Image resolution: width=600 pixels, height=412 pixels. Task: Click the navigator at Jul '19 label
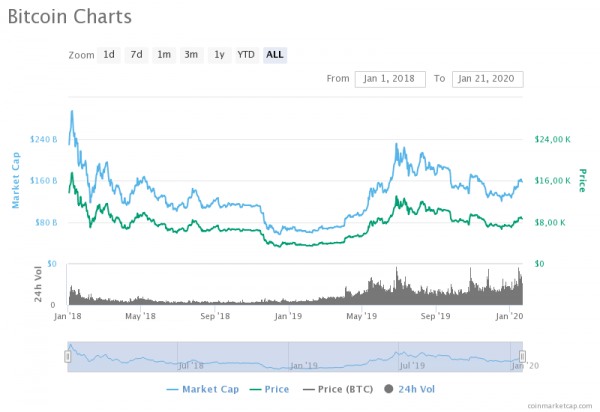point(412,366)
